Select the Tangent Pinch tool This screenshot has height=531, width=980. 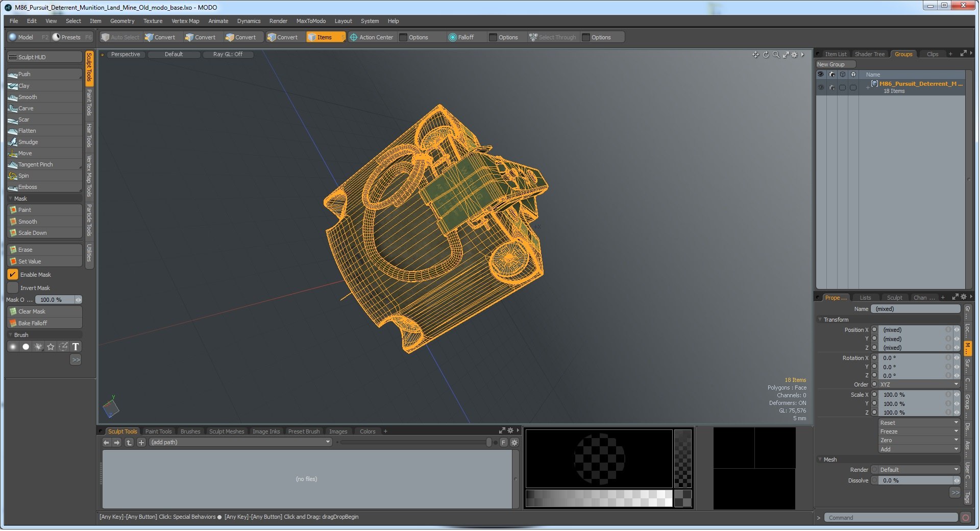(44, 164)
